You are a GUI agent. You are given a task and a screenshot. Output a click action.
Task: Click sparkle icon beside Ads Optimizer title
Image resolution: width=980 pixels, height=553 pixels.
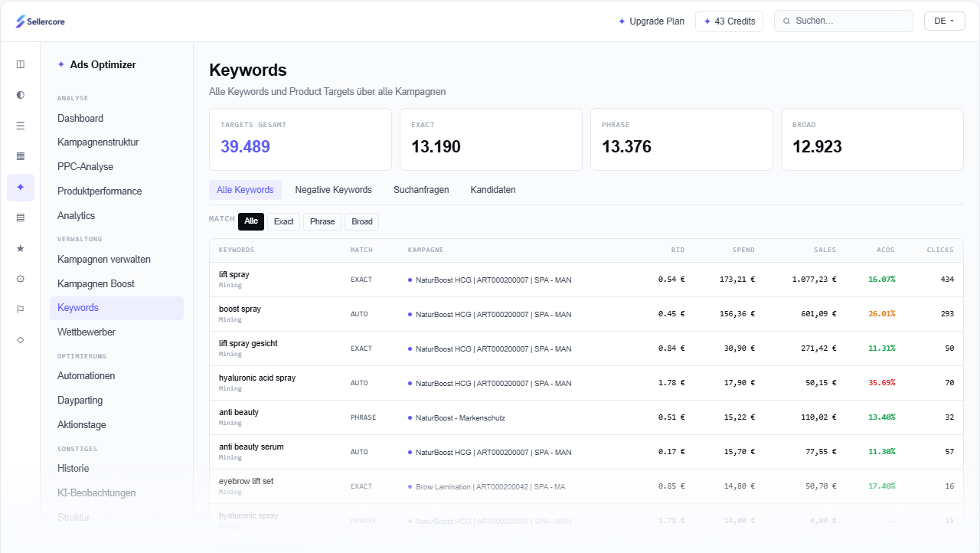coord(61,65)
